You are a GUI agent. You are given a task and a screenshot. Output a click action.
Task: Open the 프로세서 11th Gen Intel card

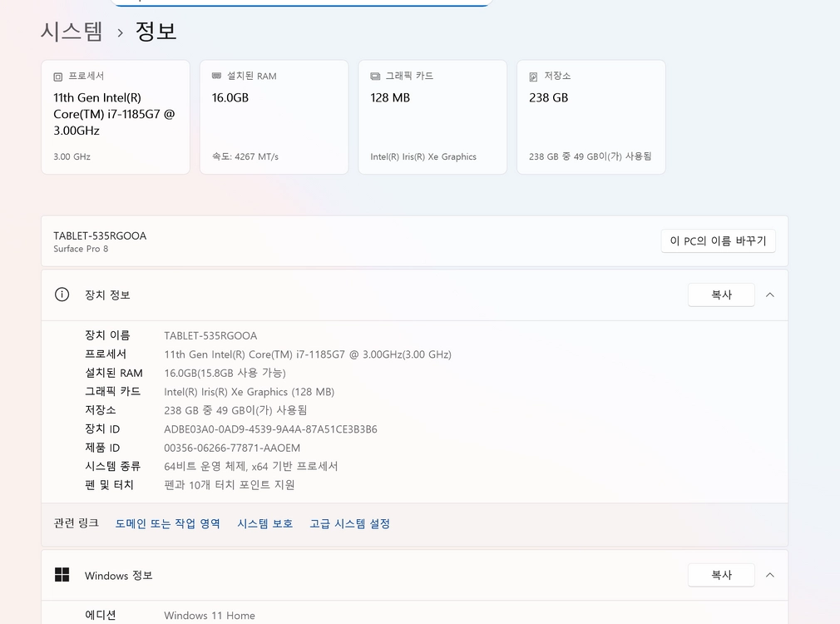point(116,116)
